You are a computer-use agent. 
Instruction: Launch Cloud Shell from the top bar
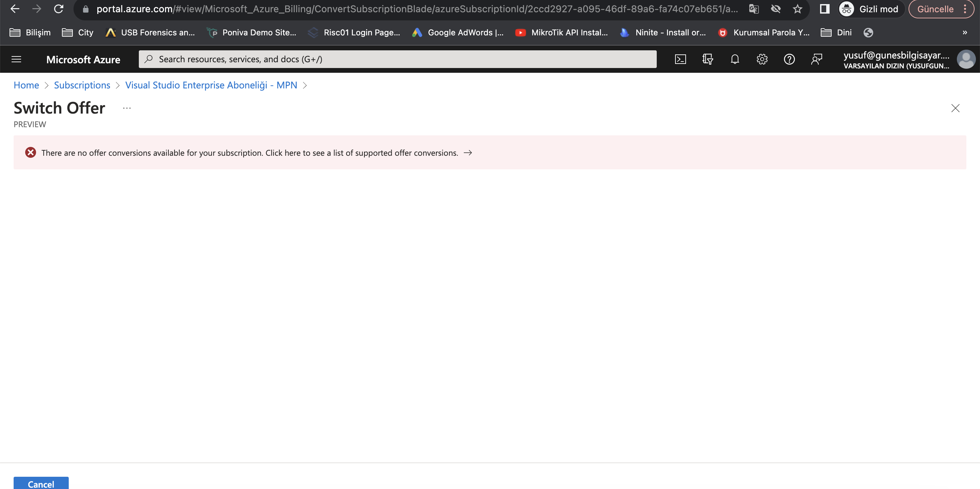tap(680, 59)
